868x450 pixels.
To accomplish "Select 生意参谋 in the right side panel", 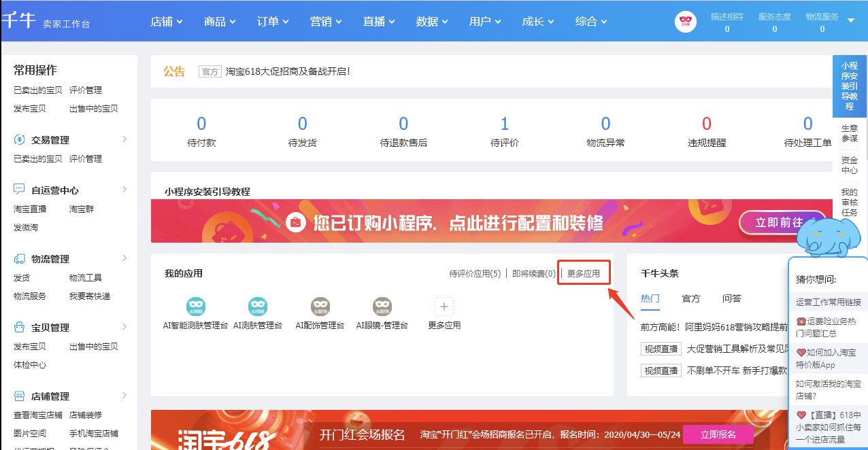I will 850,133.
